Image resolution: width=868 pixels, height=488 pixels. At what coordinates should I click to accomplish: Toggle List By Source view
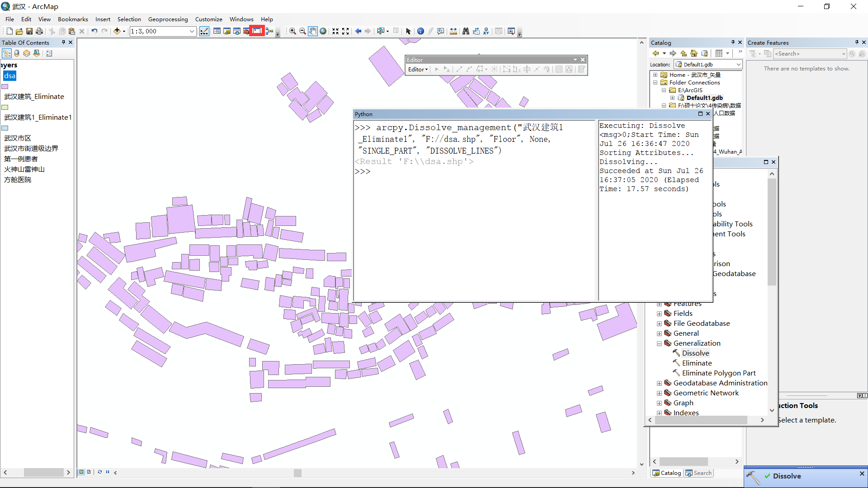[x=17, y=53]
